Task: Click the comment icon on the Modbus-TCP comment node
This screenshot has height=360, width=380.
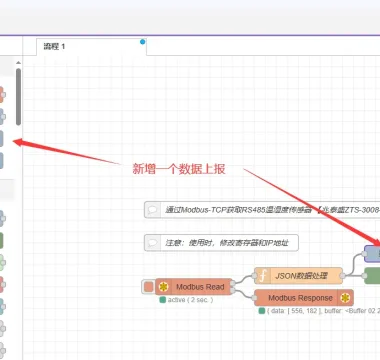Action: click(x=153, y=210)
